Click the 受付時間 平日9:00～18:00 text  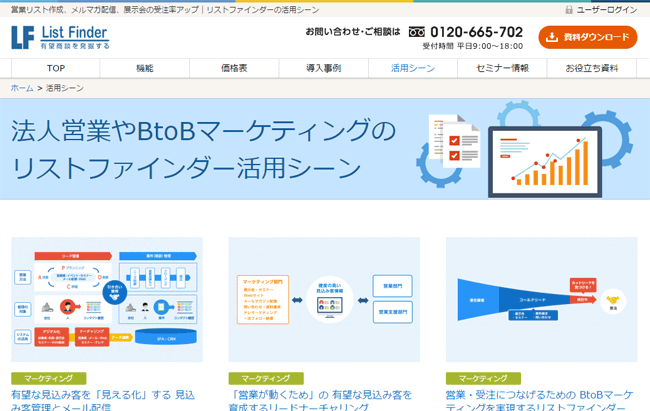click(473, 46)
